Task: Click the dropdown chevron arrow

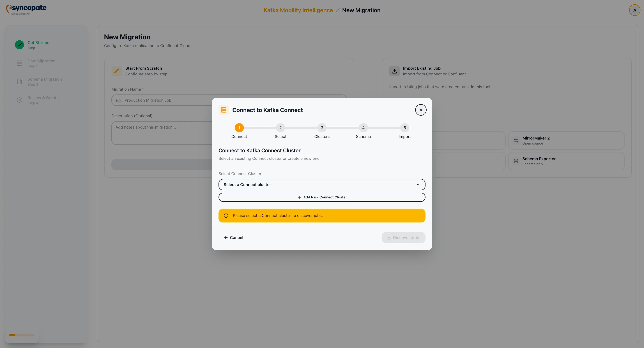Action: pyautogui.click(x=418, y=185)
